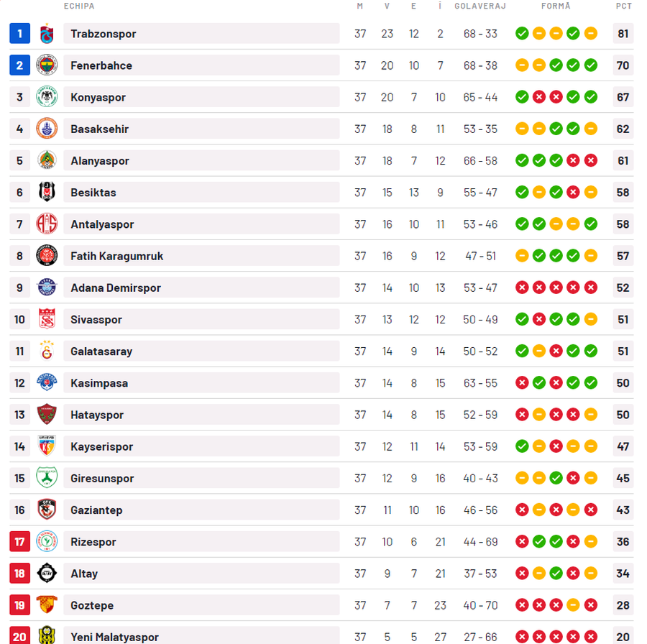This screenshot has width=647, height=644.
Task: Sort by the GOLAVERAJ column header
Action: tap(480, 6)
